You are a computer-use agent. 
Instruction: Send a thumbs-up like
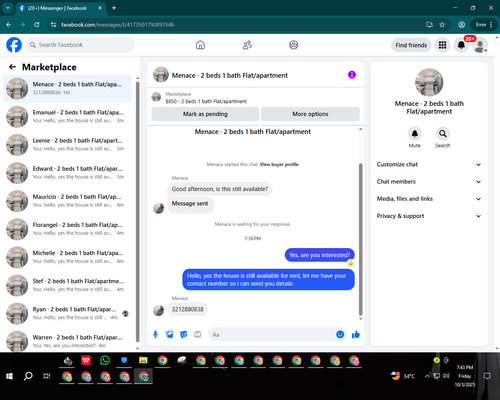[x=356, y=334]
